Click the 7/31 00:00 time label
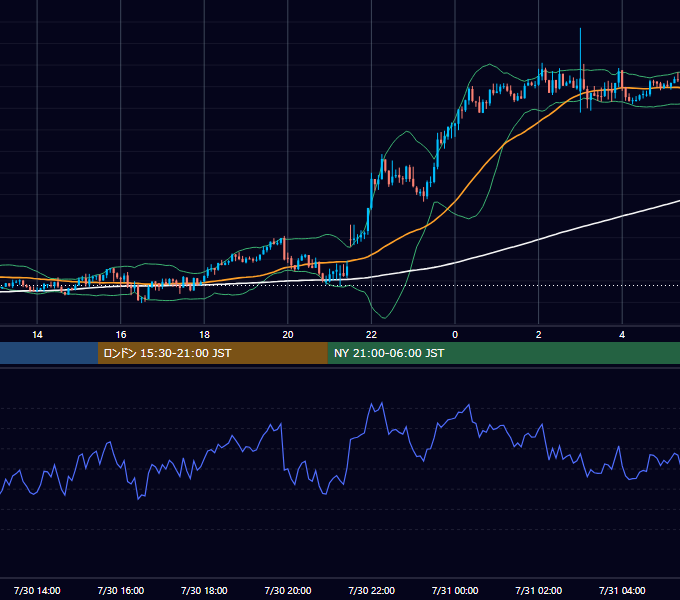 (455, 590)
